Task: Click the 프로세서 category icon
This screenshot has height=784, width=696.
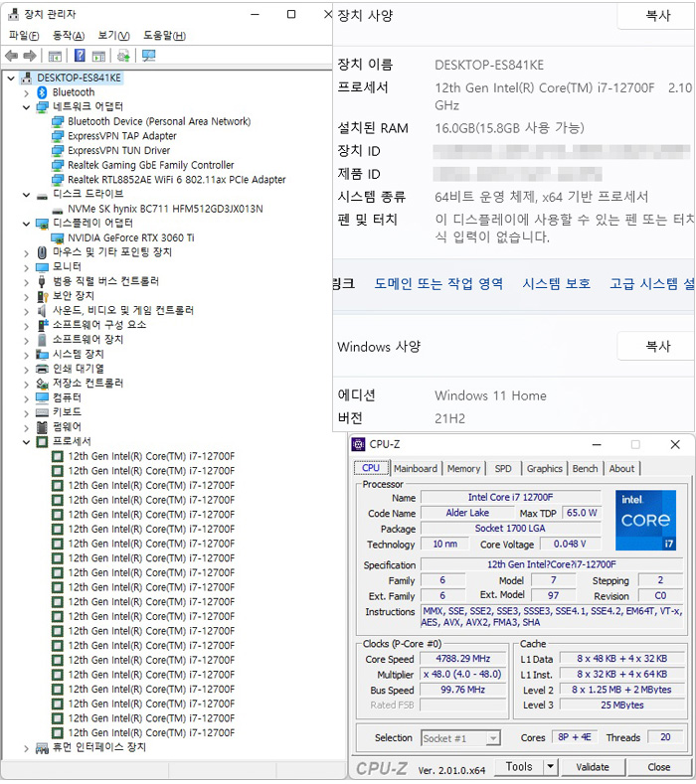Action: pos(42,442)
